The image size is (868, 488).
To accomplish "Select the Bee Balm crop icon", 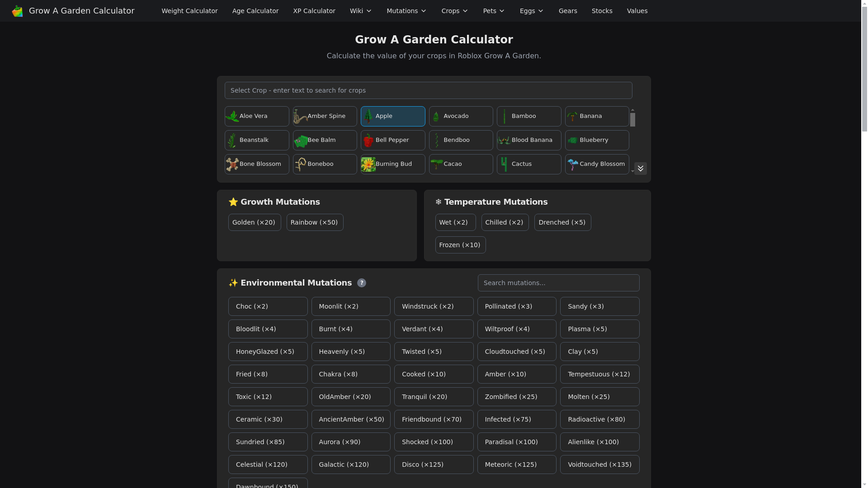I will coord(300,141).
